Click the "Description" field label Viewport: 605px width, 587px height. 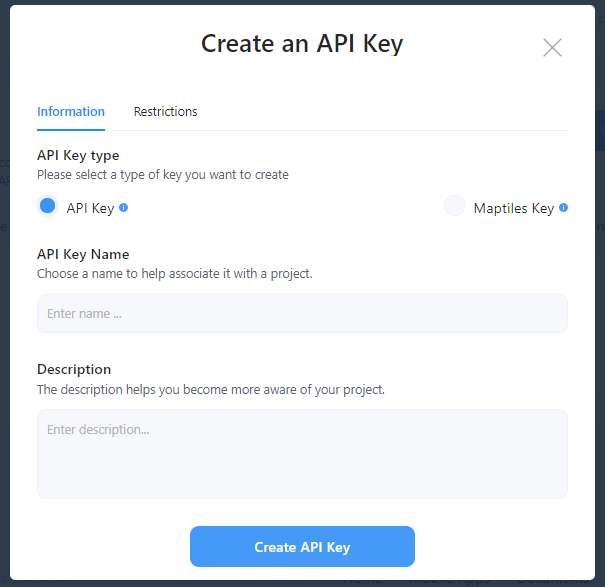(x=74, y=370)
